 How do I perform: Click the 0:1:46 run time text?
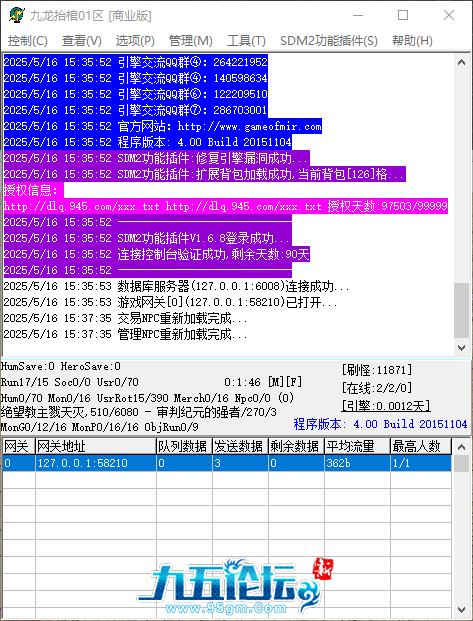242,382
